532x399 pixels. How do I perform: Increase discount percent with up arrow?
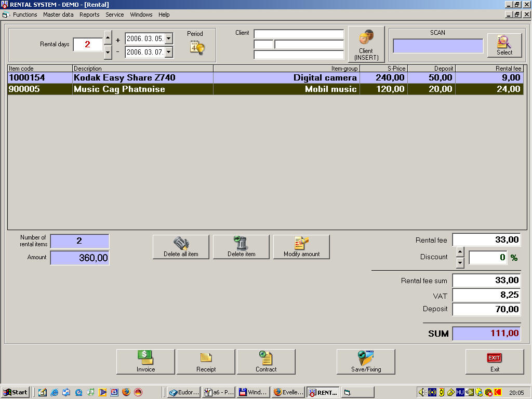pyautogui.click(x=460, y=252)
